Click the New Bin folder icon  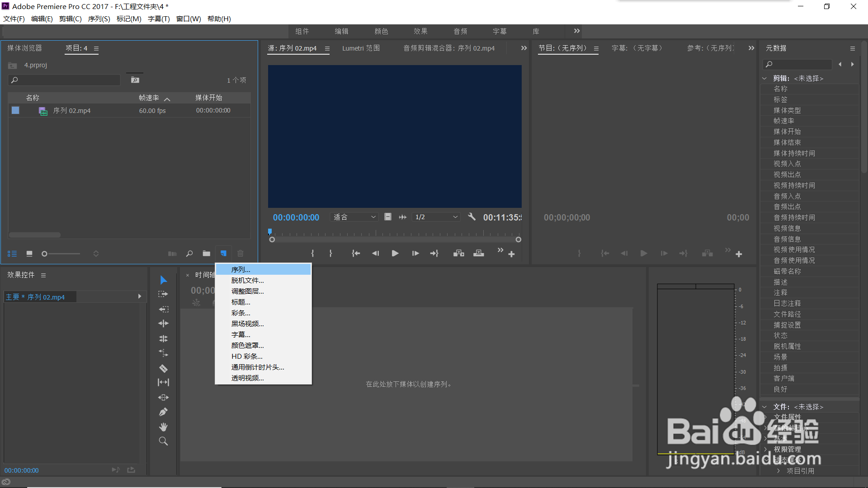tap(206, 253)
